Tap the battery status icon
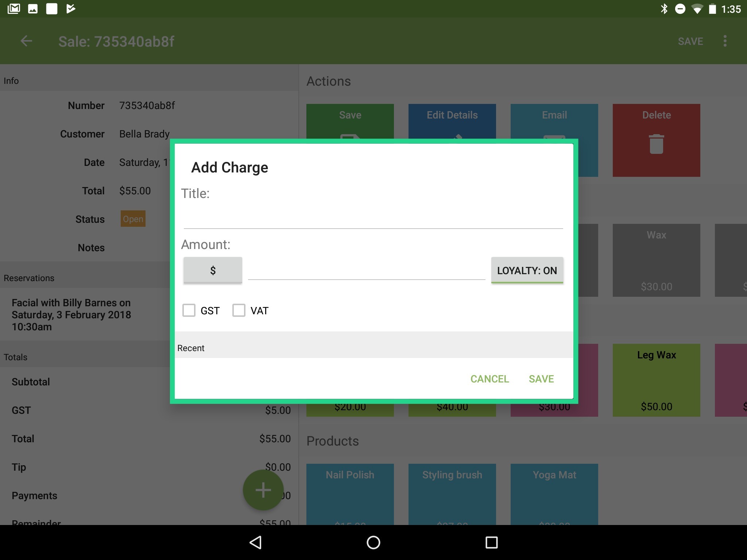Screen dimensions: 747x560 712,9
